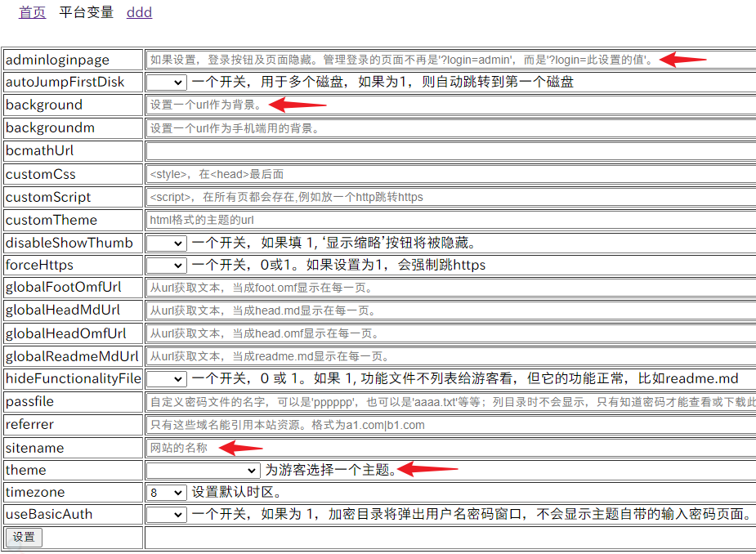Click the backgroundm mobile background field

tap(450, 128)
